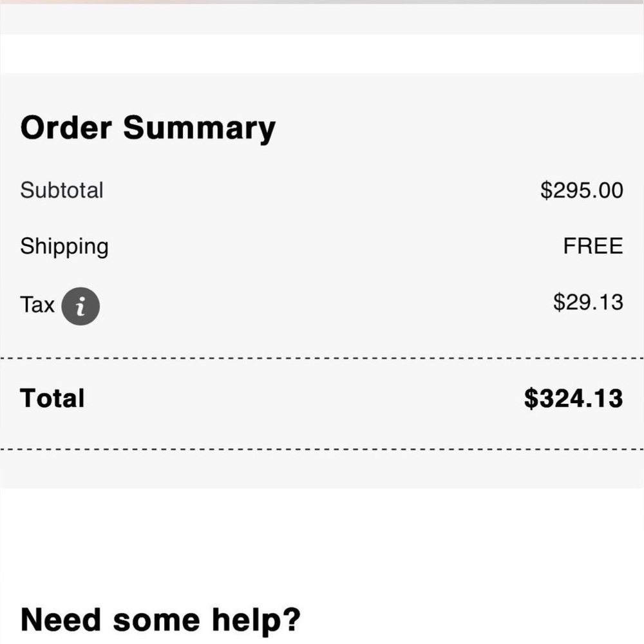Screen dimensions: 644x644
Task: Click the white gap above Order Summary card
Action: [322, 54]
